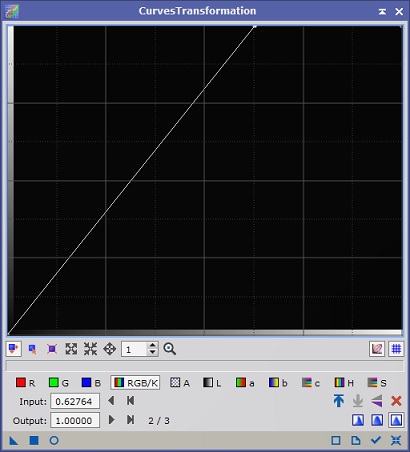The width and height of the screenshot is (410, 452).
Task: Decrease the zoom factor spinner
Action: pyautogui.click(x=152, y=352)
